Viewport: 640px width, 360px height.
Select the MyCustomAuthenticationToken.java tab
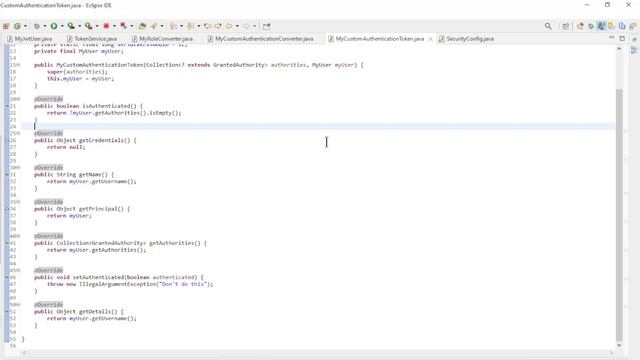pyautogui.click(x=380, y=39)
